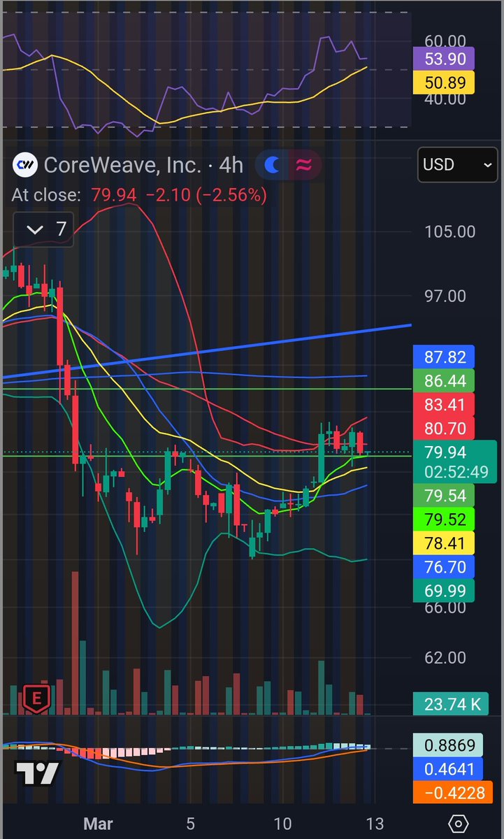
Task: Click the 79.94 current price countdown label
Action: tap(455, 462)
